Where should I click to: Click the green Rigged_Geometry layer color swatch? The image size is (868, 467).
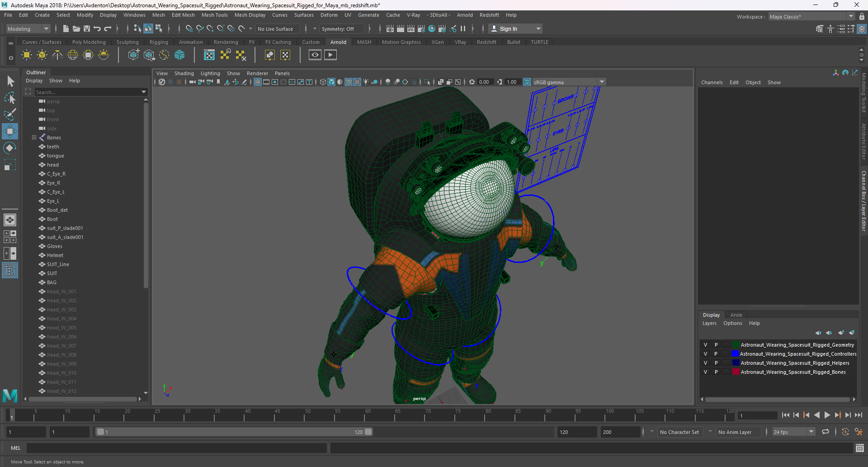tap(736, 345)
